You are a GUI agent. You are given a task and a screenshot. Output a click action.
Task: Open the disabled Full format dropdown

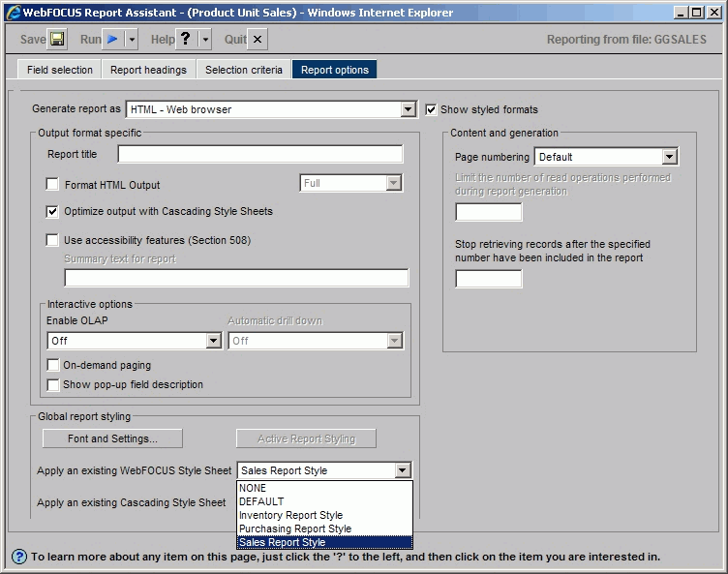tap(351, 183)
